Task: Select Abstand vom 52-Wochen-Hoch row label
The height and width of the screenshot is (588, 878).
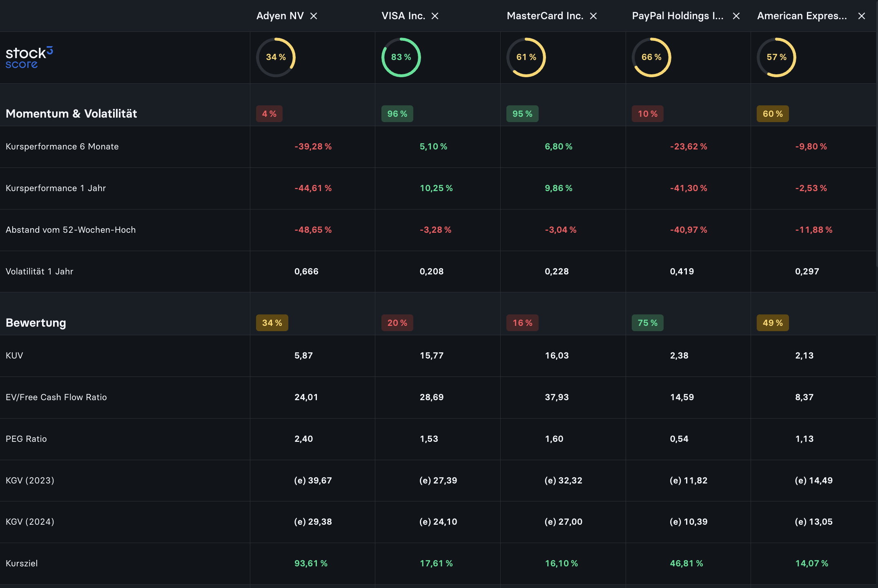Action: pyautogui.click(x=71, y=230)
